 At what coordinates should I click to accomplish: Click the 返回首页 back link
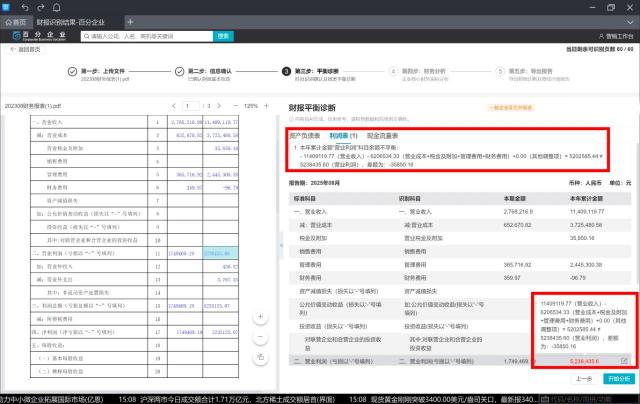click(25, 48)
